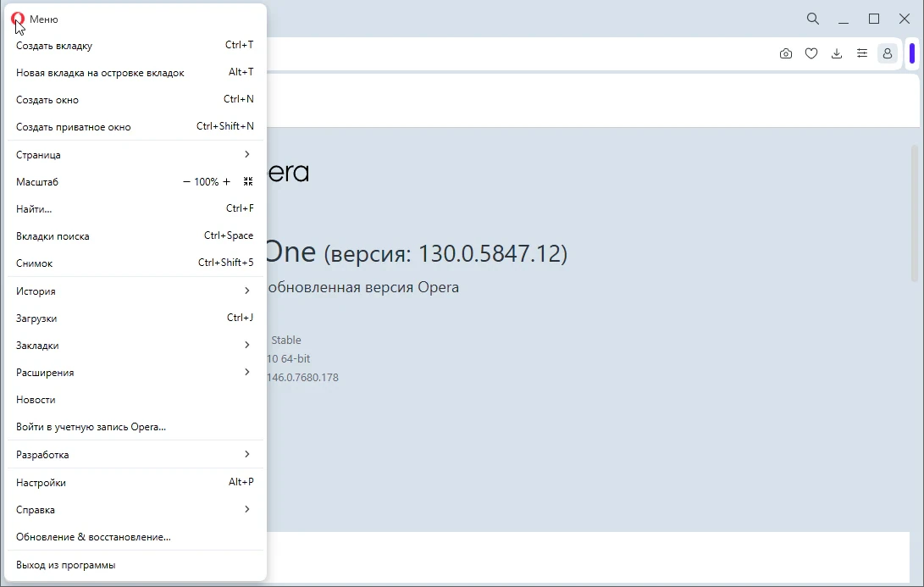Toggle fullscreen icon next to zoom controls
The height and width of the screenshot is (587, 924).
[248, 181]
